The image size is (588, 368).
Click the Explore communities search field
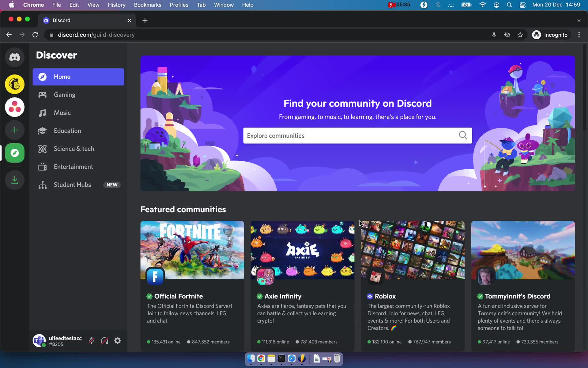(x=357, y=135)
